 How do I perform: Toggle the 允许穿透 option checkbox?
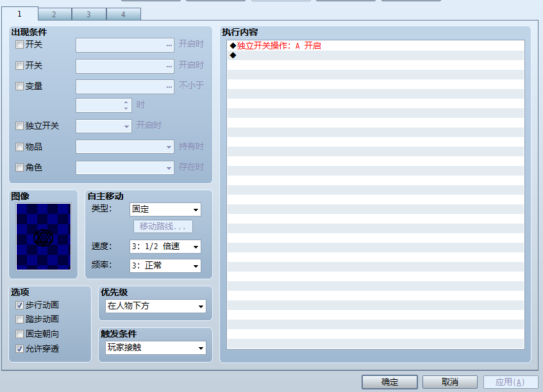click(x=19, y=348)
